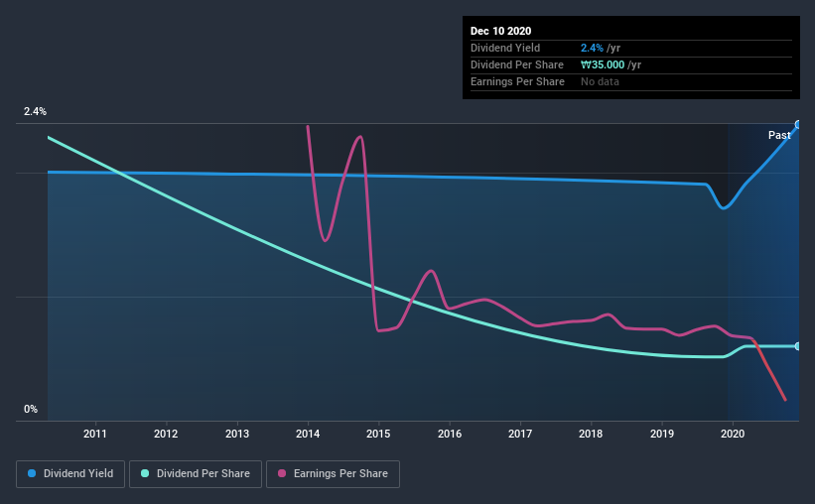Screen dimensions: 815x504
Task: Click the Earnings Per Share No data row
Action: pos(631,82)
